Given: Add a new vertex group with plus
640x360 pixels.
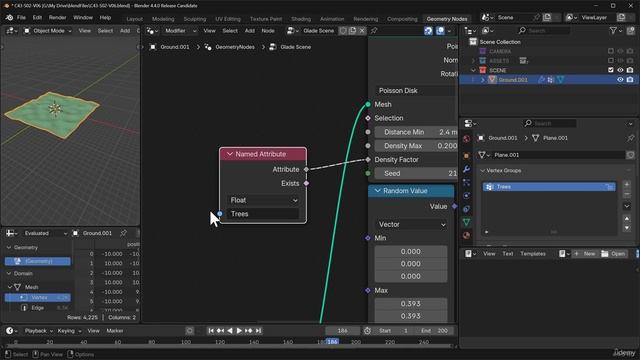Looking at the screenshot, I should (627, 184).
